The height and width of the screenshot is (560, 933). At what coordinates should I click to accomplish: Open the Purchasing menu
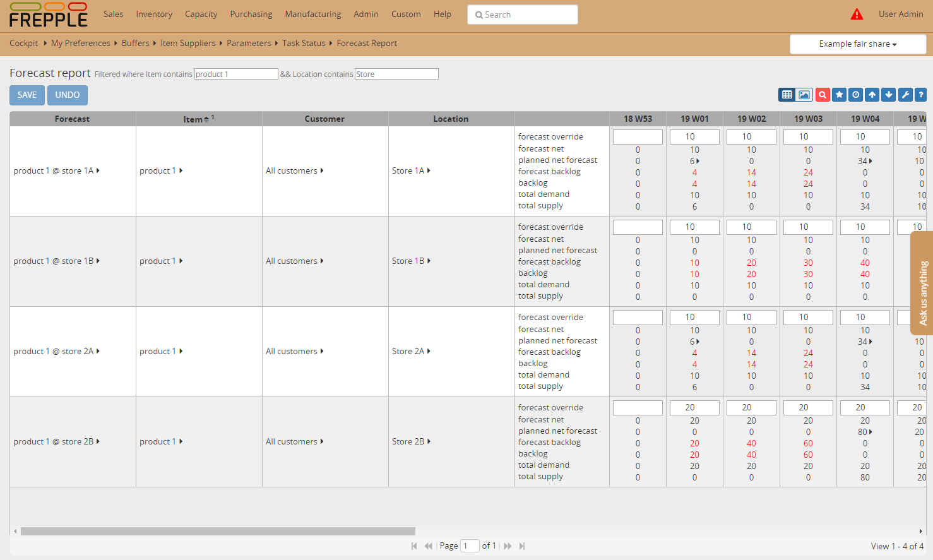pyautogui.click(x=251, y=14)
